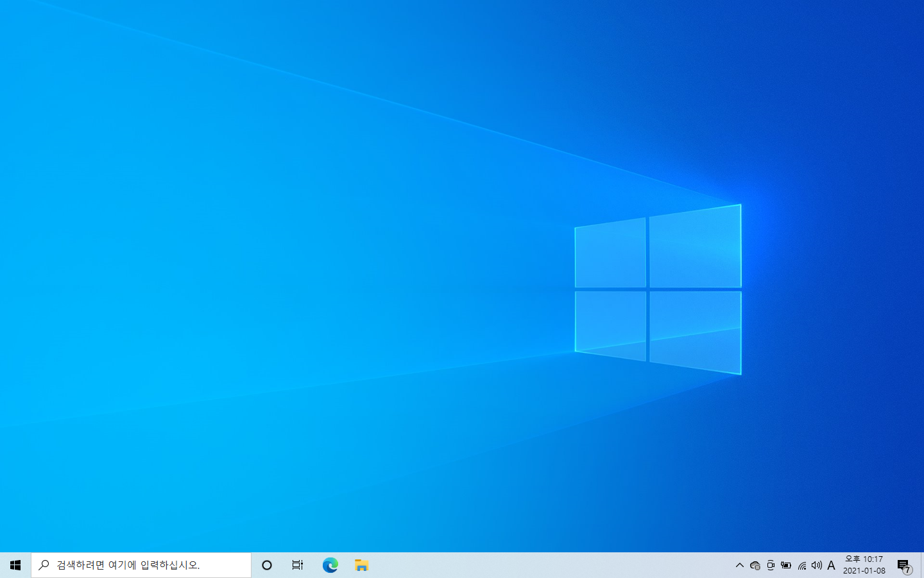Open the paused OneDrive tray icon
The width and height of the screenshot is (924, 578).
coord(755,565)
